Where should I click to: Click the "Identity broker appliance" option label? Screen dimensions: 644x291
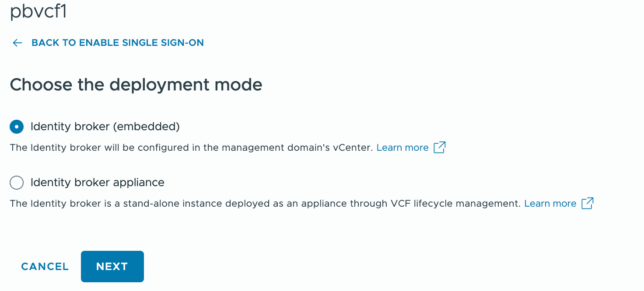click(x=98, y=183)
